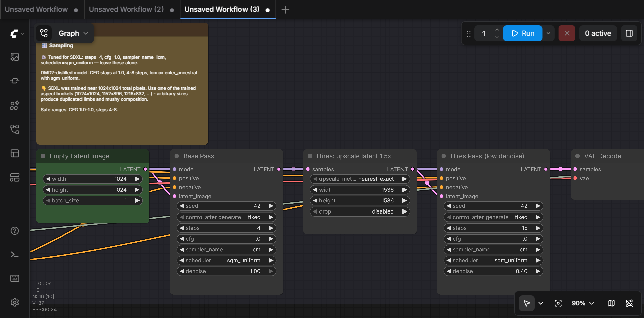This screenshot has height=318, width=644.
Task: Toggle collapse dot of Hires Pass node
Action: pyautogui.click(x=444, y=156)
